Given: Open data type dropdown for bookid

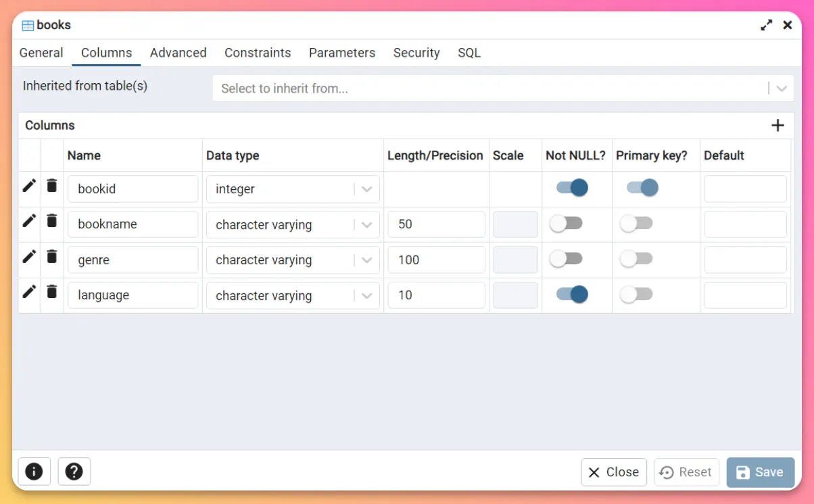Looking at the screenshot, I should [x=366, y=189].
